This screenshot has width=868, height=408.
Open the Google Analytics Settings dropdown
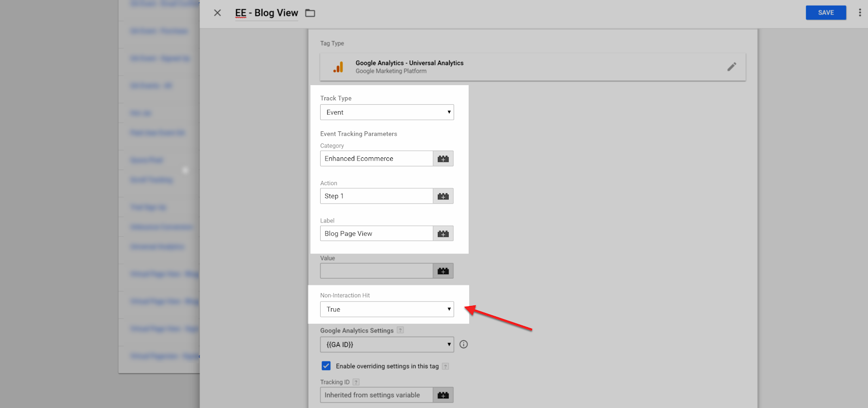387,345
